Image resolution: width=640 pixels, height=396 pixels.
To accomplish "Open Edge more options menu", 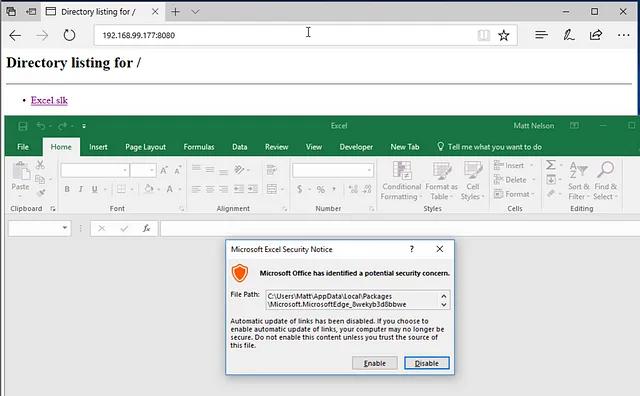I will [x=624, y=35].
